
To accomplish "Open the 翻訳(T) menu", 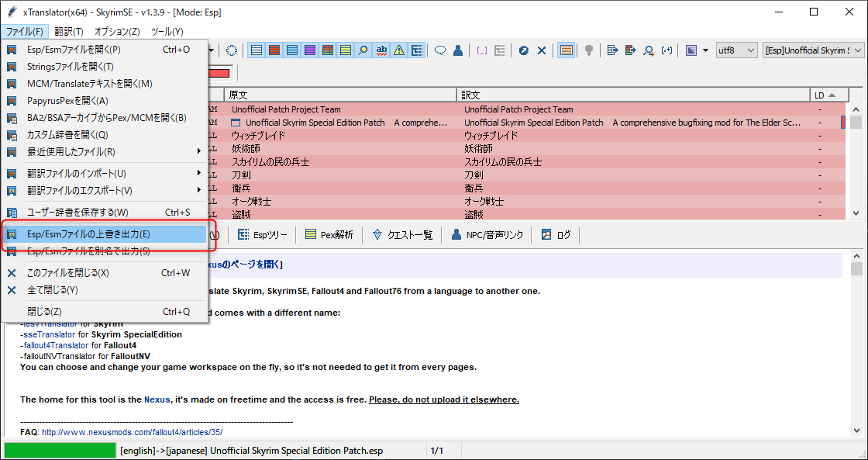I will pos(69,32).
